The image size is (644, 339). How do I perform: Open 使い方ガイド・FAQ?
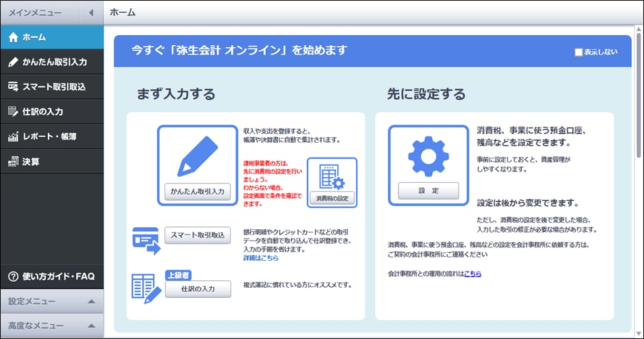[52, 276]
